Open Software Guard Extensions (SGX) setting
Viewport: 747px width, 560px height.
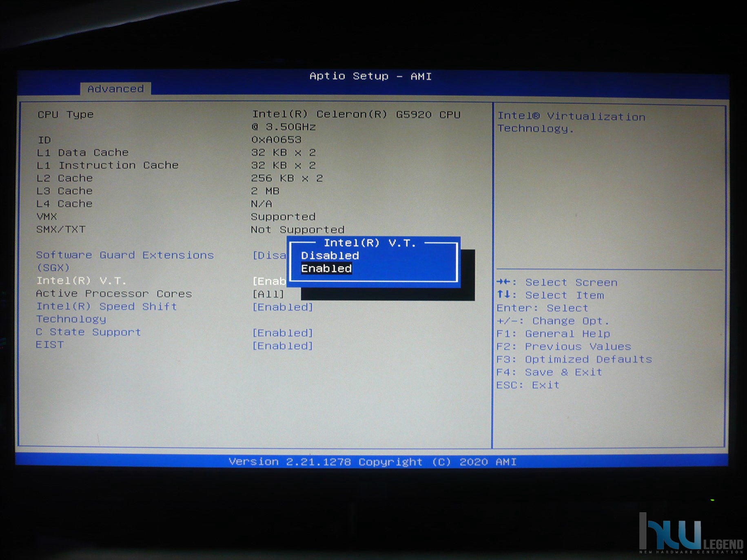[125, 261]
